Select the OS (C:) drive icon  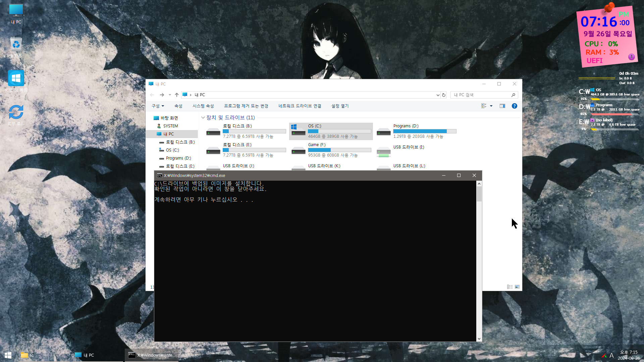pyautogui.click(x=298, y=131)
